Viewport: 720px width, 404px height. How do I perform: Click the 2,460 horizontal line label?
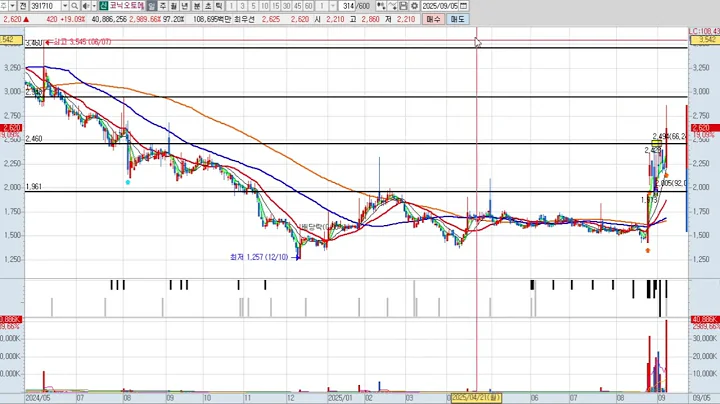click(34, 139)
